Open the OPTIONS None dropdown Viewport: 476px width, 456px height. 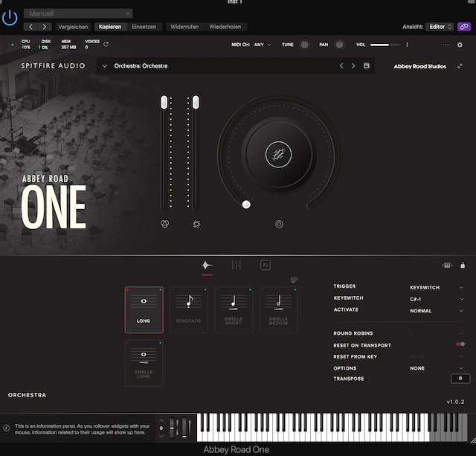click(437, 368)
